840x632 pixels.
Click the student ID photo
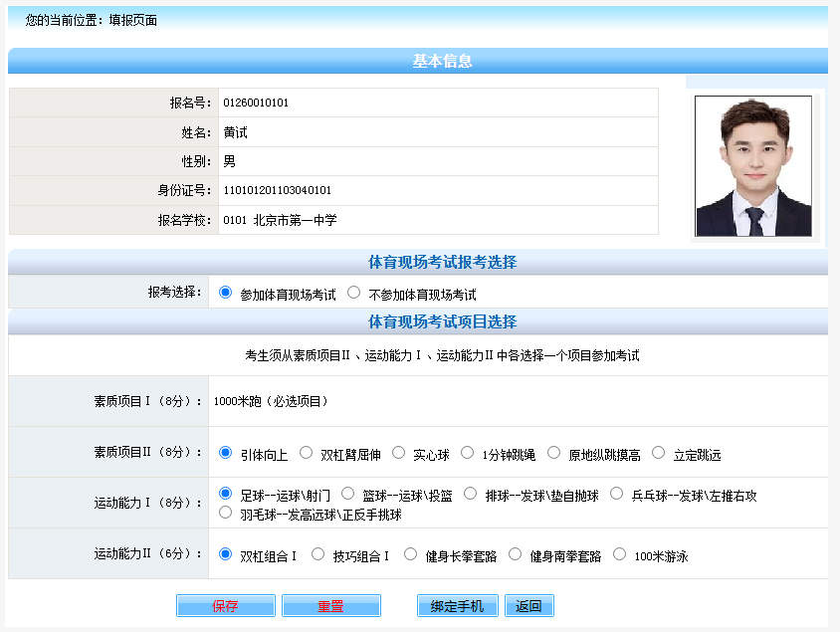tap(753, 166)
